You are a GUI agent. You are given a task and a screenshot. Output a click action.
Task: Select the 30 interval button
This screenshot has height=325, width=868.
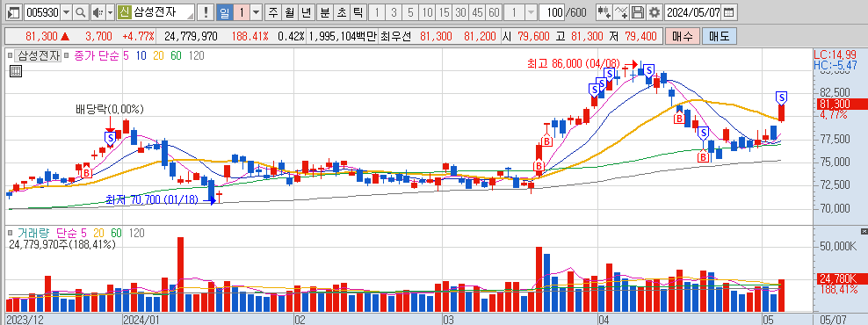pos(460,12)
